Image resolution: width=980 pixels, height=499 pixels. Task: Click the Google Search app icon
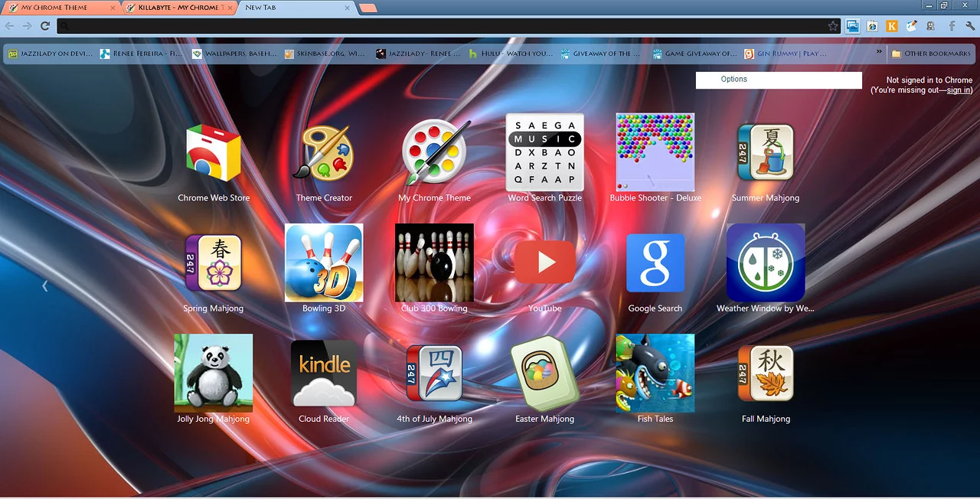tap(655, 263)
